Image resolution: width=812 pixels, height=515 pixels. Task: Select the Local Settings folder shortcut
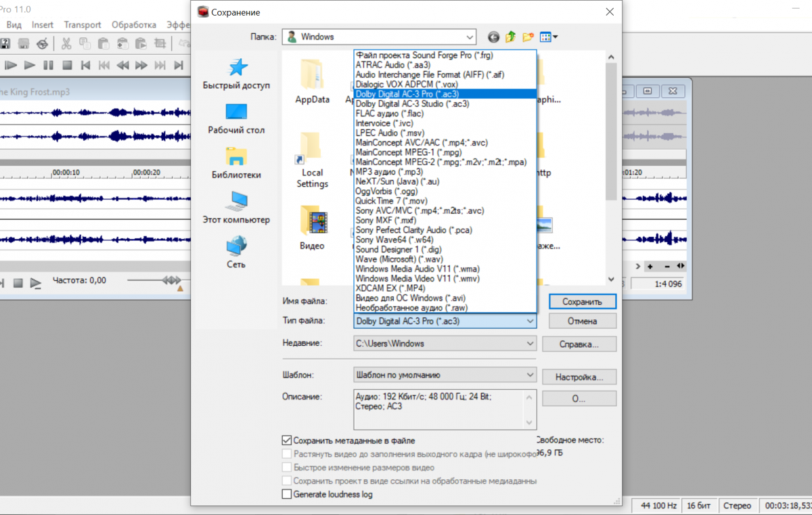(312, 160)
